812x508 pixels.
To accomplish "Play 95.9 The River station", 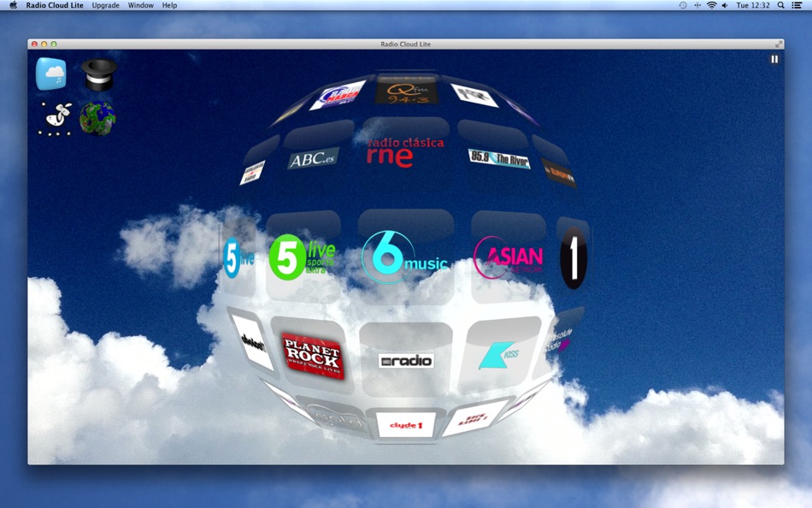I will click(499, 158).
